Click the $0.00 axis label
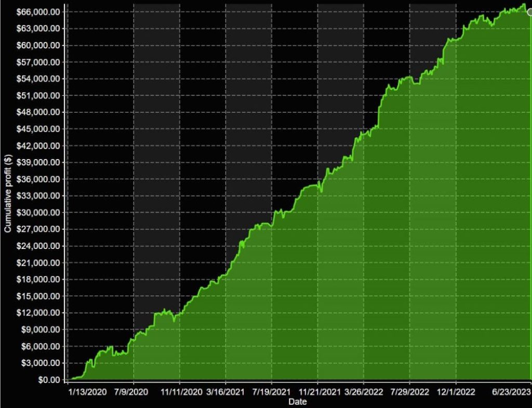Screen dimensions: 532x408 tap(48, 379)
